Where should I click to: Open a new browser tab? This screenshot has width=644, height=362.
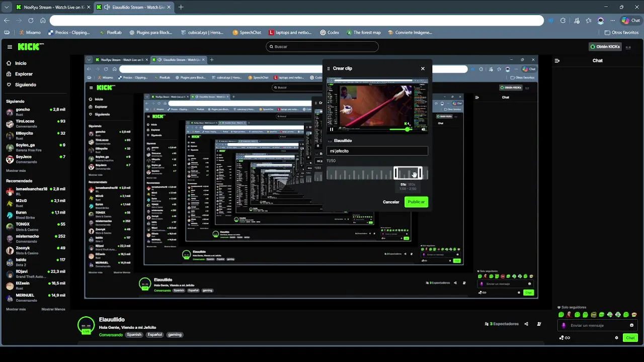(x=181, y=7)
